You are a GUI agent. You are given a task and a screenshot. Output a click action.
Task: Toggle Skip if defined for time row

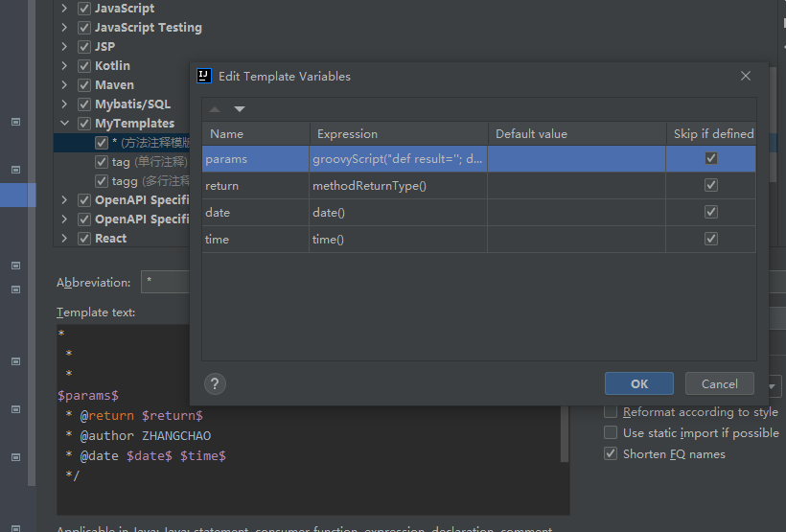(x=711, y=239)
